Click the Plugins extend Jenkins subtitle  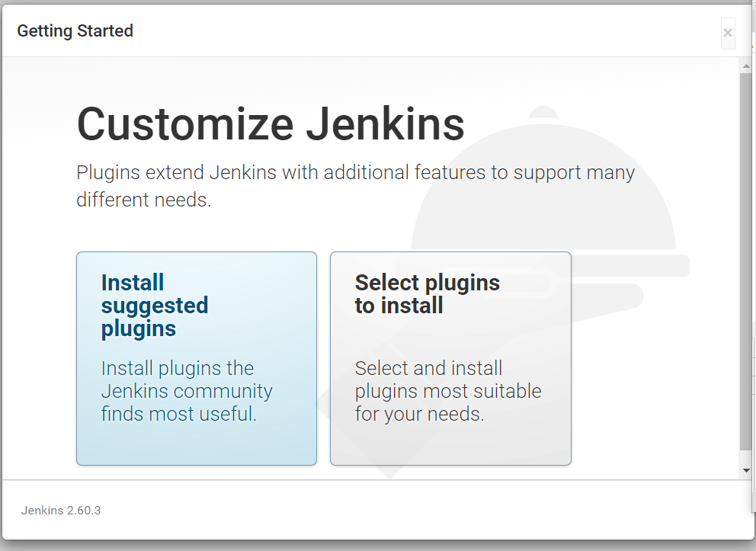tap(355, 185)
